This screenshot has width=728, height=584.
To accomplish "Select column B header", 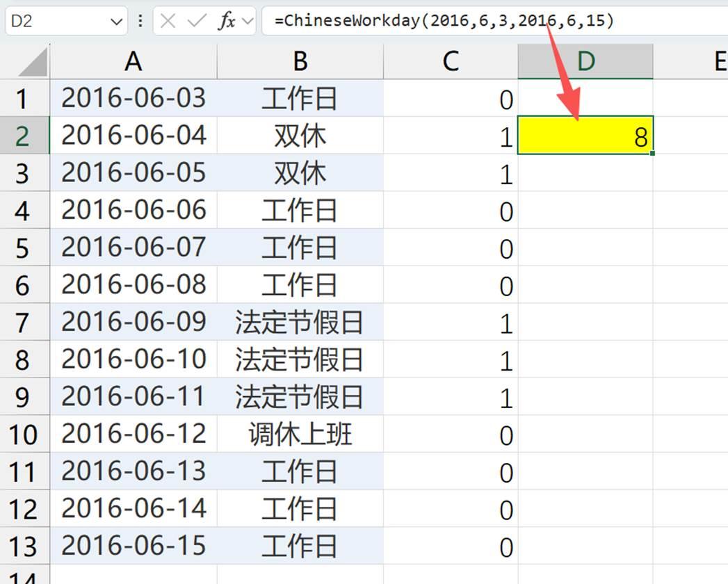I will (x=300, y=61).
